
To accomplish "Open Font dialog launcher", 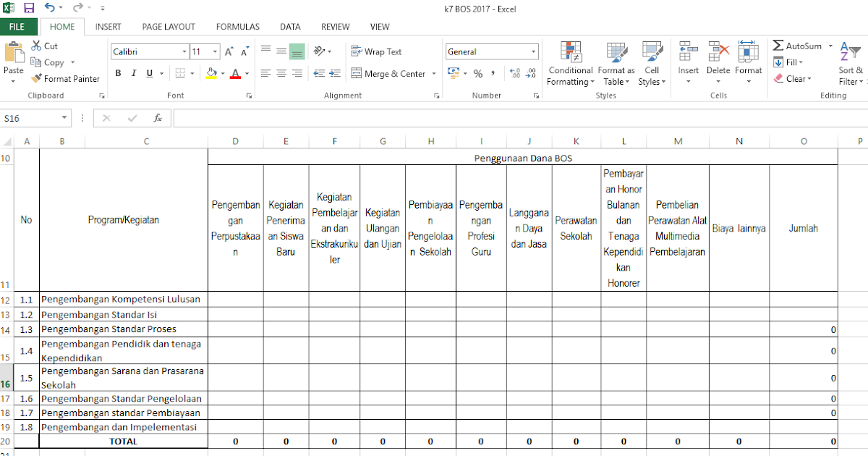I will coord(249,96).
